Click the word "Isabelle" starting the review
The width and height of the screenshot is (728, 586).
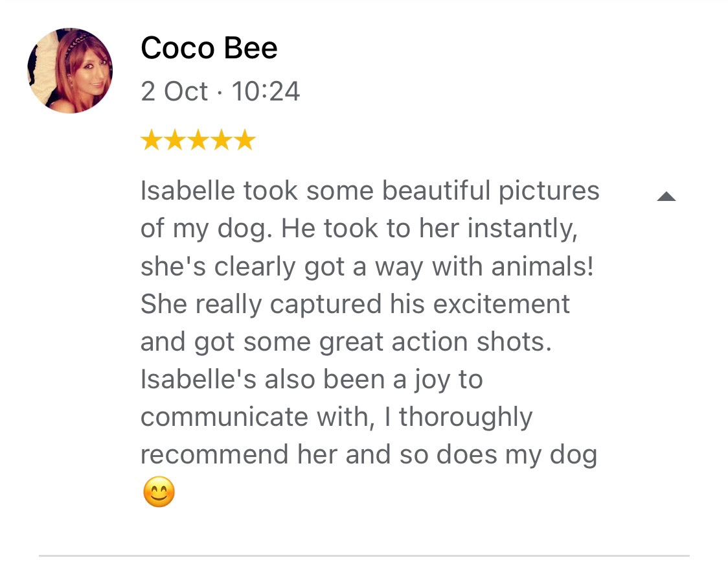187,191
